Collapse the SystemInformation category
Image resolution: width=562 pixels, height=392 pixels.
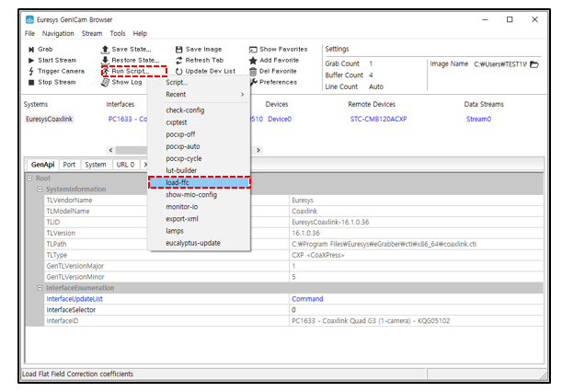click(x=39, y=190)
